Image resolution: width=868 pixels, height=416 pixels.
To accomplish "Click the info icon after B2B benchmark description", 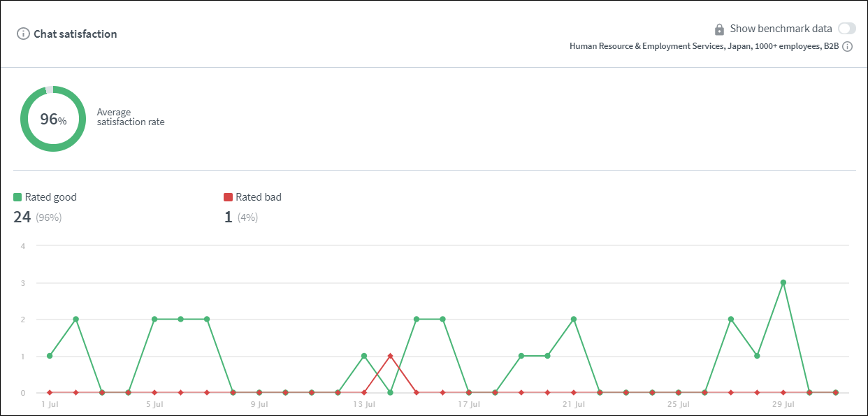I will click(x=847, y=47).
